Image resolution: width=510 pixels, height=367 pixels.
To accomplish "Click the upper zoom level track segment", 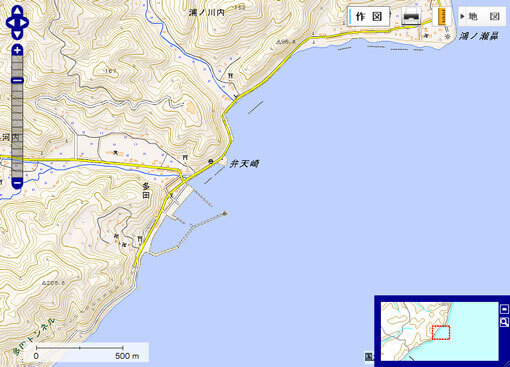I will click(17, 66).
